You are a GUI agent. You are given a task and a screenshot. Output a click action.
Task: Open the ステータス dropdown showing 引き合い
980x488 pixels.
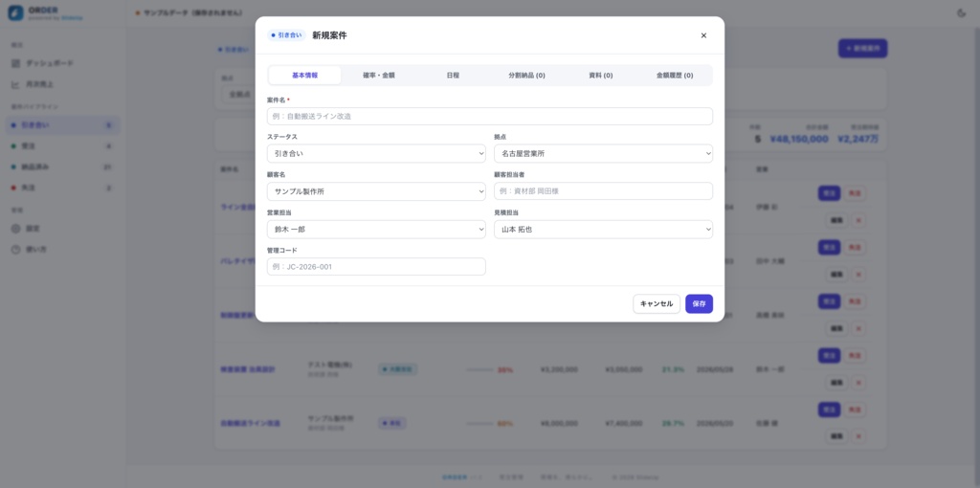(376, 154)
